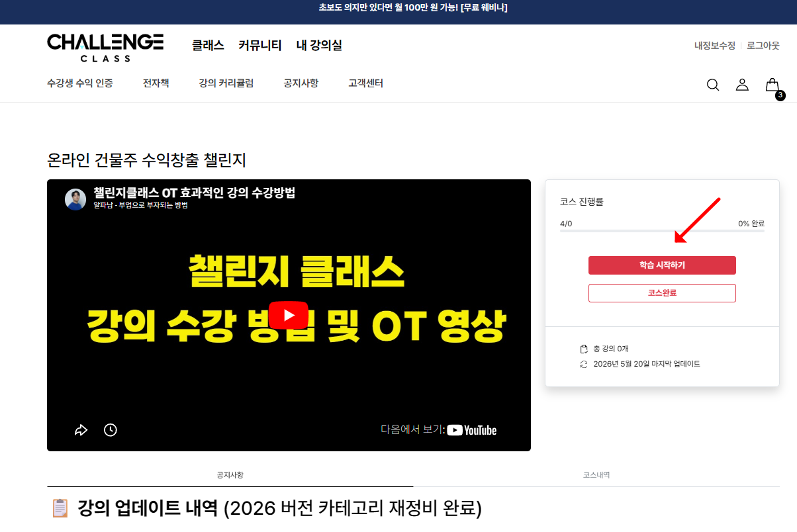The image size is (797, 532).
Task: Switch to the 코스내역 tab
Action: (x=596, y=475)
